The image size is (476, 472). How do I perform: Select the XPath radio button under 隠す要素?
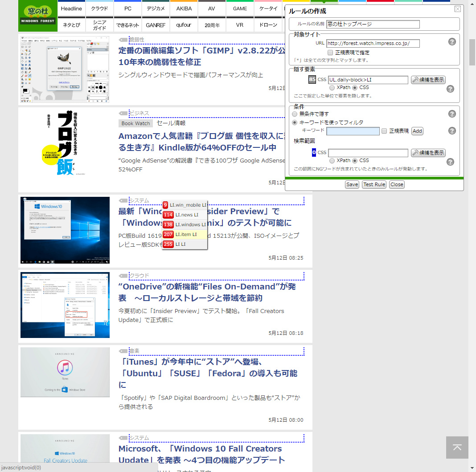pos(331,87)
